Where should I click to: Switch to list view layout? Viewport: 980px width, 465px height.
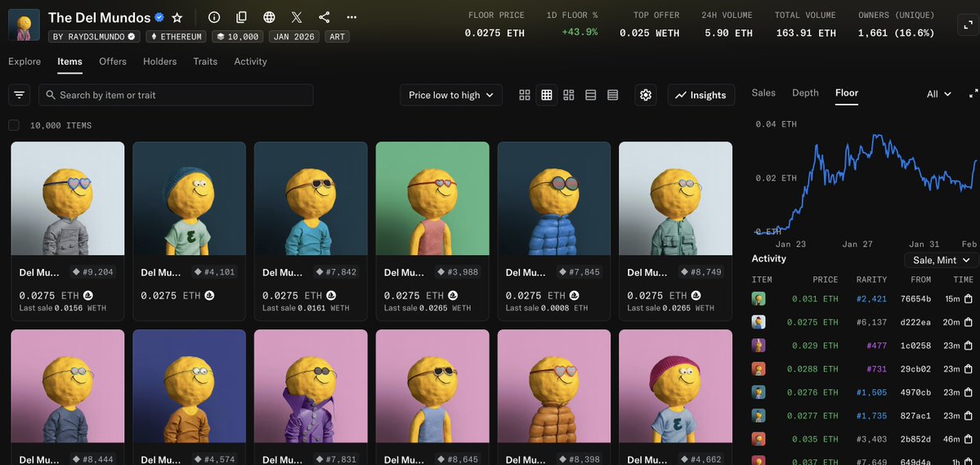pos(590,95)
